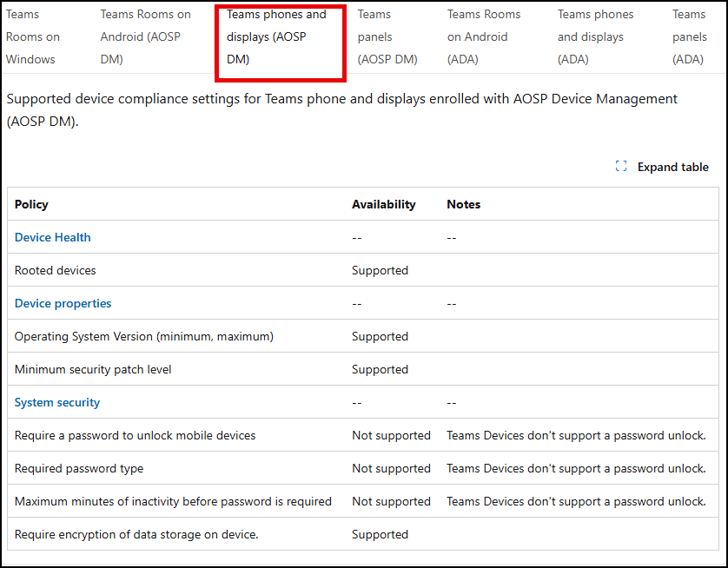728x568 pixels.
Task: Click the Expand table button label
Action: (672, 167)
